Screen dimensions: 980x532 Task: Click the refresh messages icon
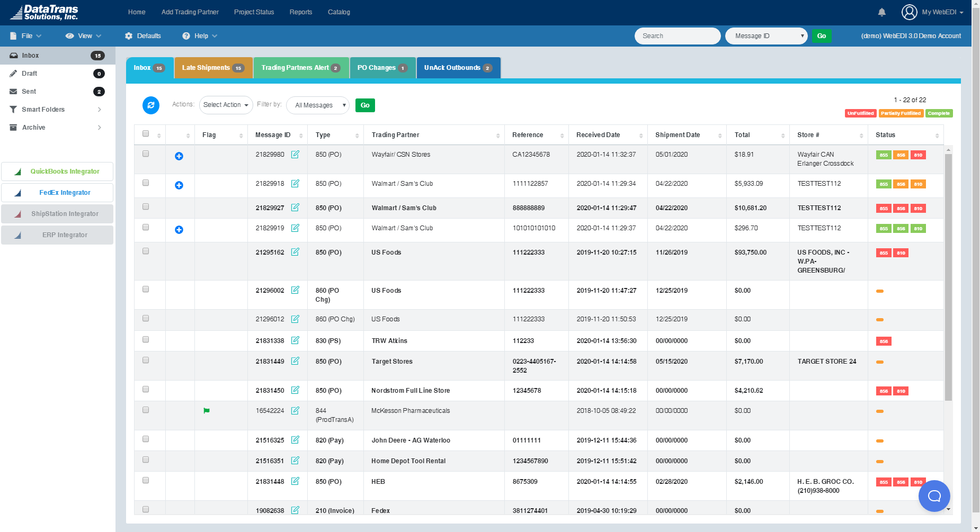(x=151, y=105)
